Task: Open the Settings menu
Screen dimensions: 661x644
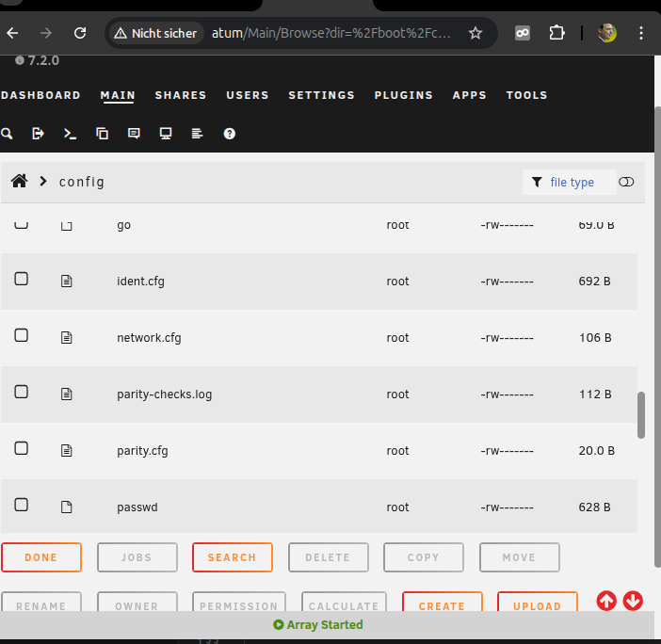Action: click(321, 95)
